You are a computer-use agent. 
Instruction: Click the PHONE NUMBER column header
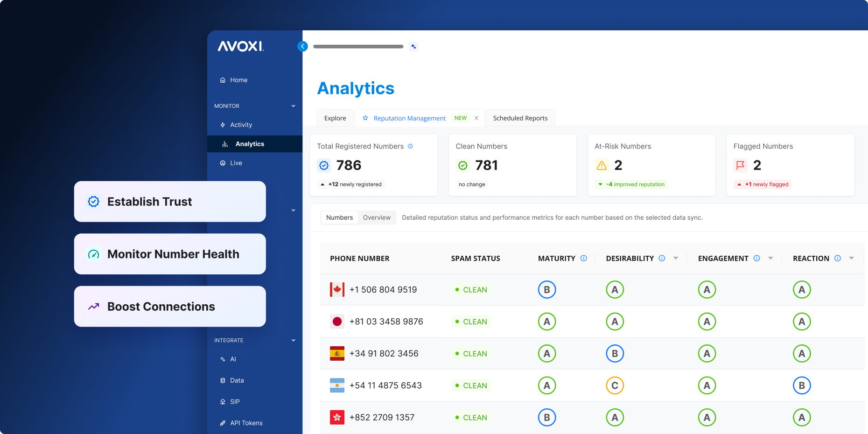pyautogui.click(x=360, y=259)
